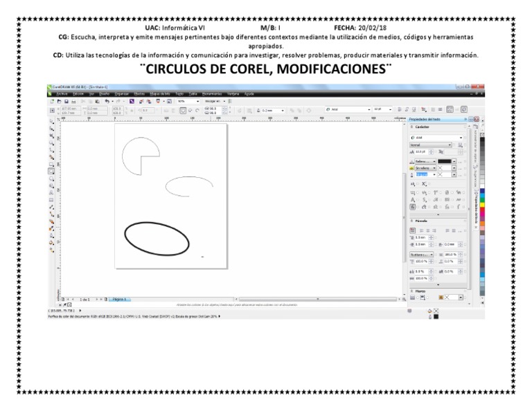Click the black text fill color swatch
532x411 pixels.
coord(445,161)
